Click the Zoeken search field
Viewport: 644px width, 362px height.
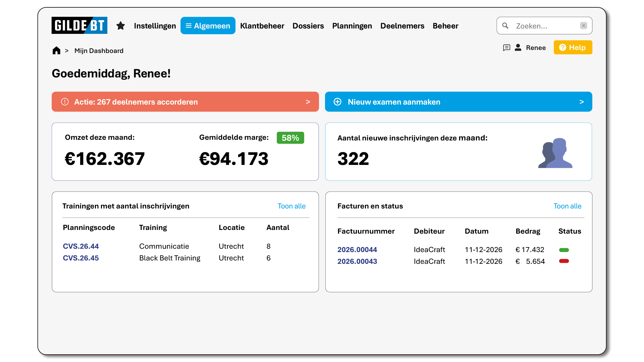(x=544, y=26)
